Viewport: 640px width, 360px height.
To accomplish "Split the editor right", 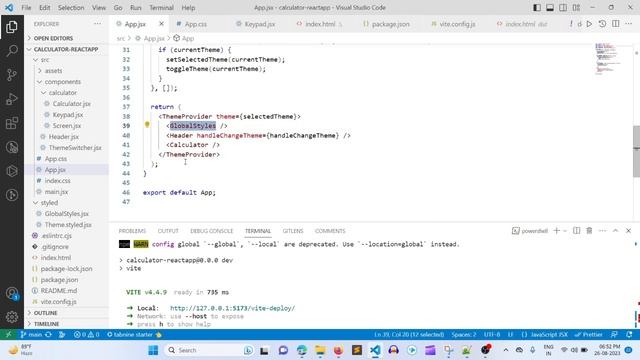I will coord(616,24).
